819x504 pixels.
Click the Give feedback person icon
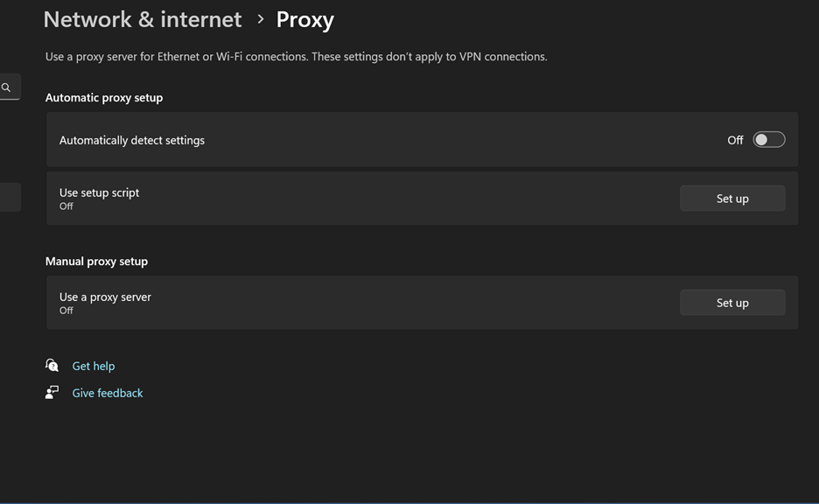coord(52,392)
